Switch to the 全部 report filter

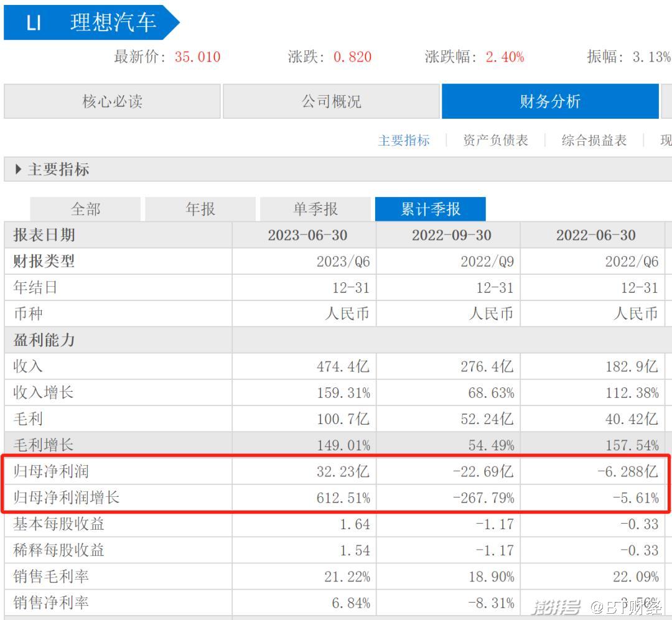pos(85,208)
